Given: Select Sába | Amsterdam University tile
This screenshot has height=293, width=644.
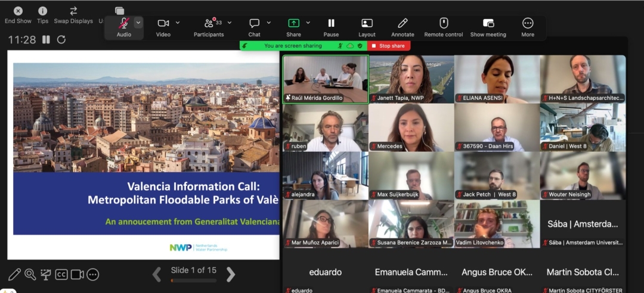Looking at the screenshot, I should pos(583,224).
